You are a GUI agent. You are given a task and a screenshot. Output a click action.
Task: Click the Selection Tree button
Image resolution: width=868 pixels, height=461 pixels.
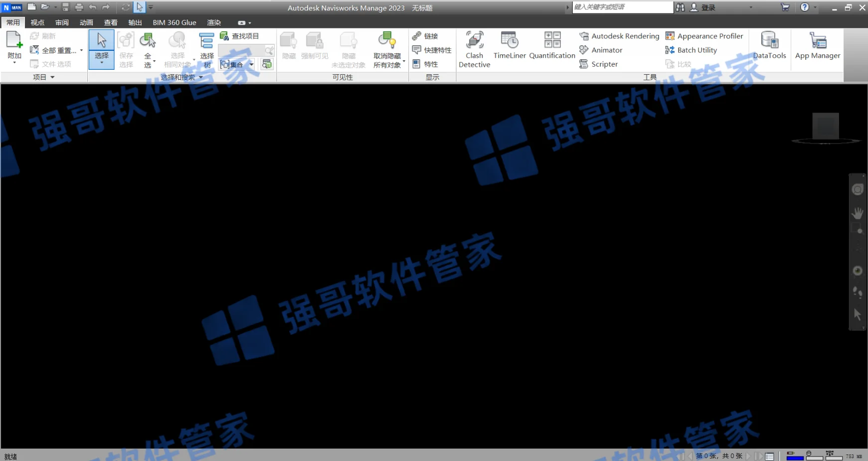click(207, 49)
